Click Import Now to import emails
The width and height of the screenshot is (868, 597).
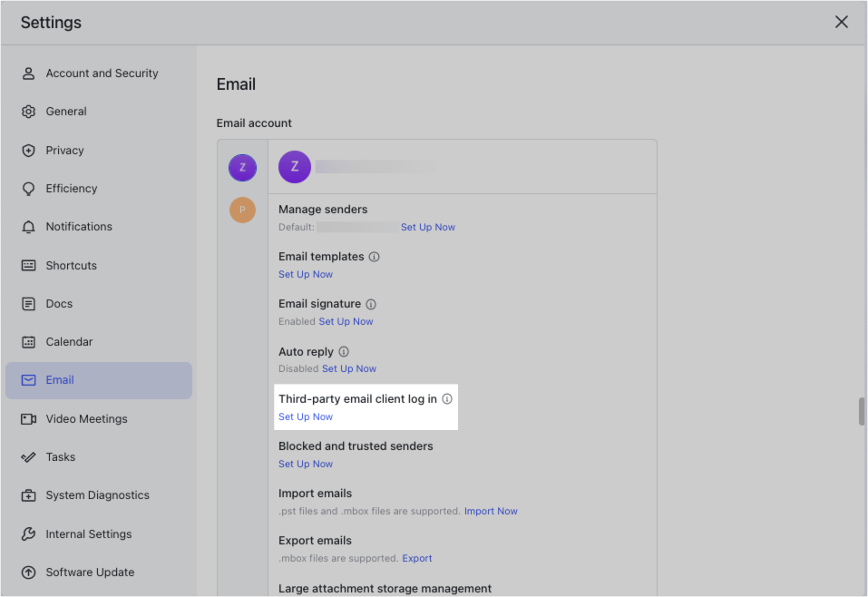[x=491, y=511]
